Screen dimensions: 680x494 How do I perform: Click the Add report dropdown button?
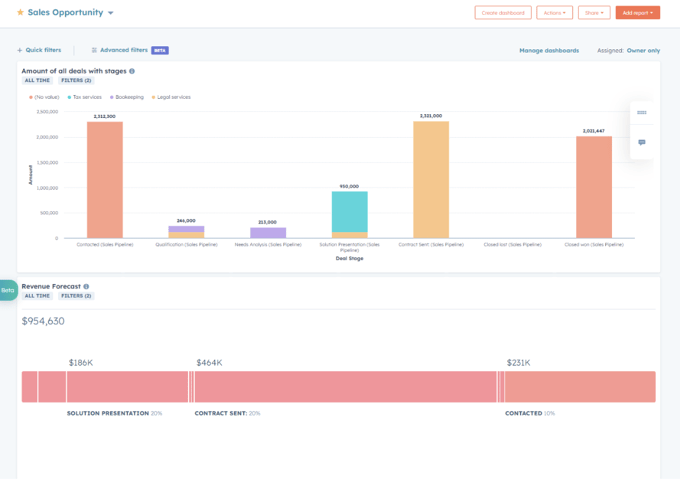pyautogui.click(x=638, y=13)
